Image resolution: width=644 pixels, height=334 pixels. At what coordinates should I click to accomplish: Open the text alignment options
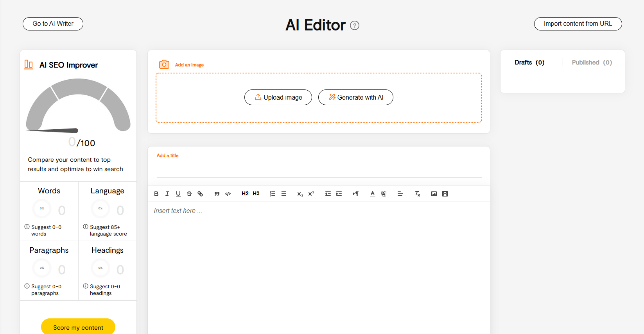pyautogui.click(x=400, y=194)
